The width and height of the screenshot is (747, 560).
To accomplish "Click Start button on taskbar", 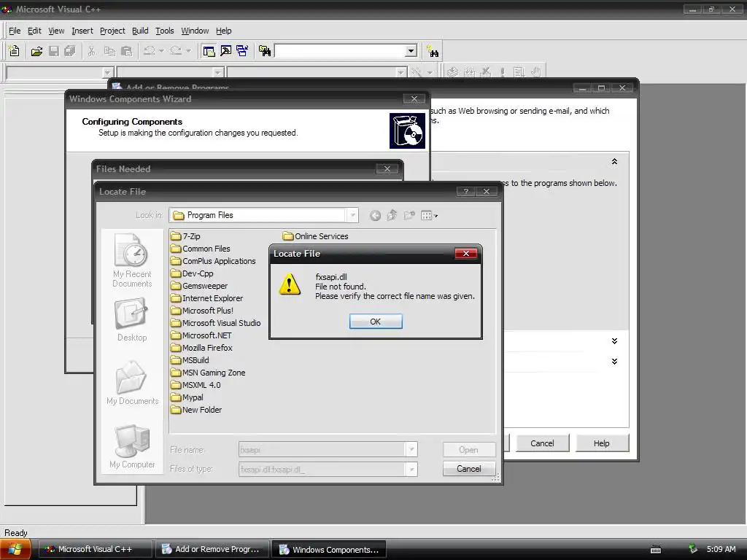I will pos(16,550).
